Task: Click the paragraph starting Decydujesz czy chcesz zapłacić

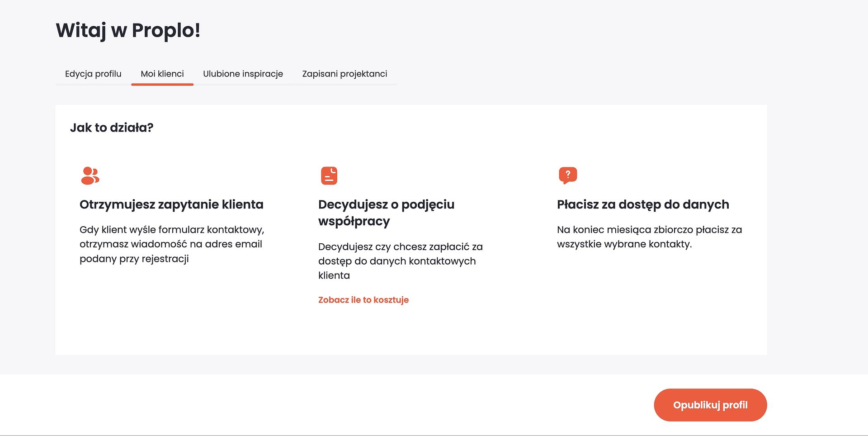Action: (401, 261)
